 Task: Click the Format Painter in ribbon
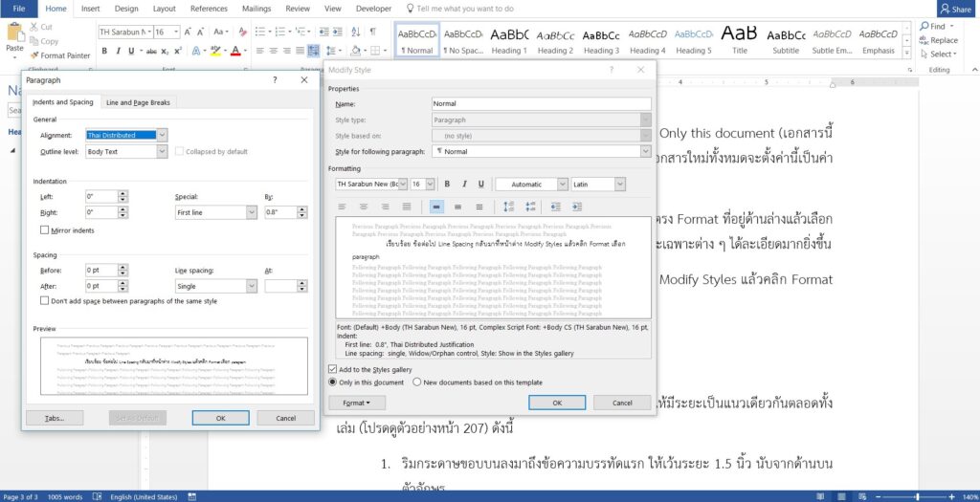point(59,55)
